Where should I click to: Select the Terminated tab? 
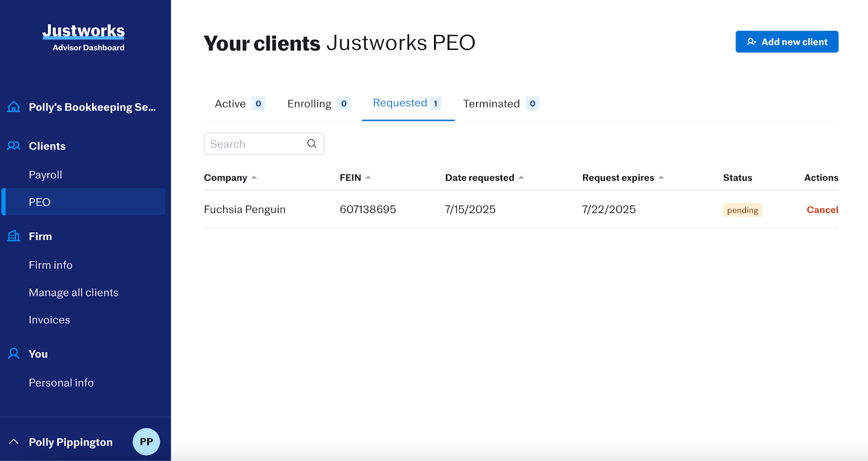point(500,104)
